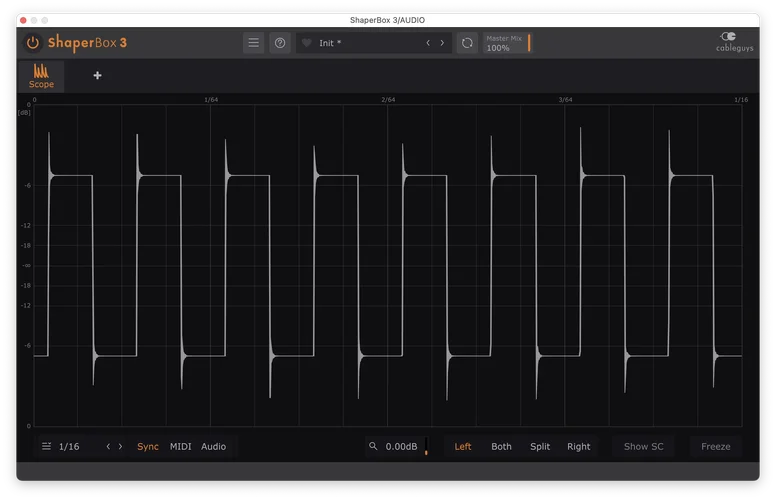Switch trigger mode to Audio

(x=214, y=447)
